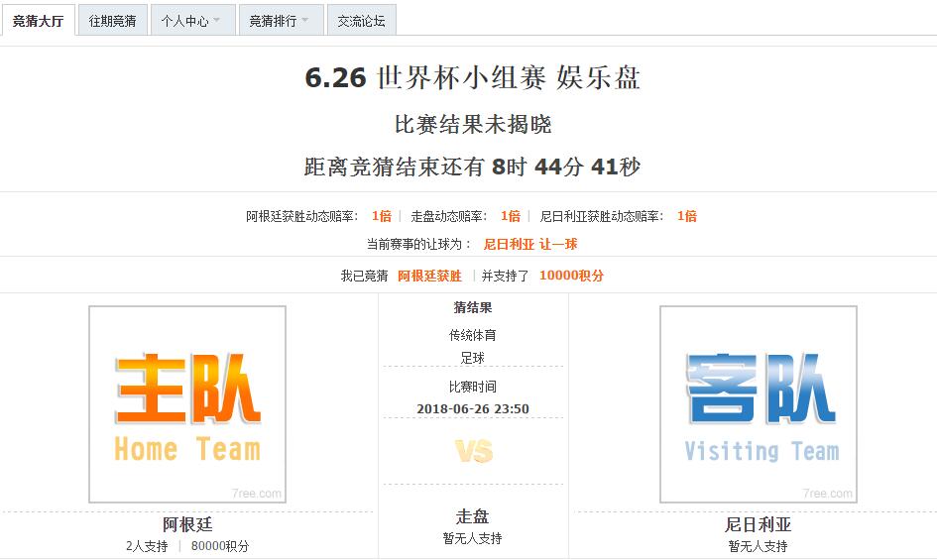Click the 尼日利亚 让一球 handicap text
Screen dimensions: 937x560
pyautogui.click(x=529, y=244)
